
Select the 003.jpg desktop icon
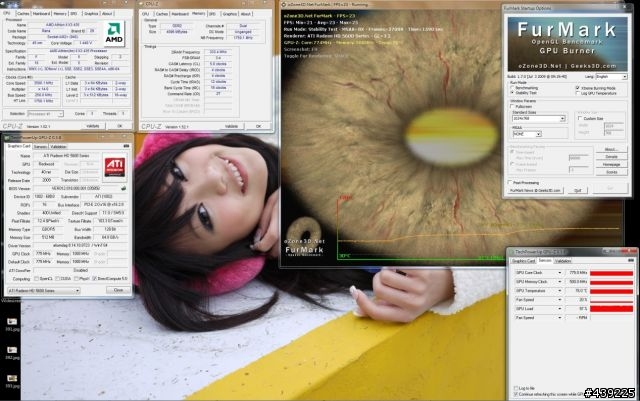point(12,381)
